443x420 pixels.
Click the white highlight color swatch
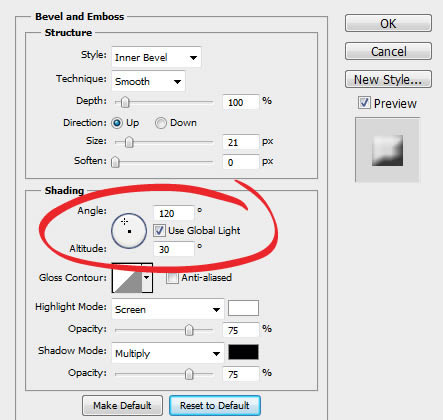pos(243,308)
